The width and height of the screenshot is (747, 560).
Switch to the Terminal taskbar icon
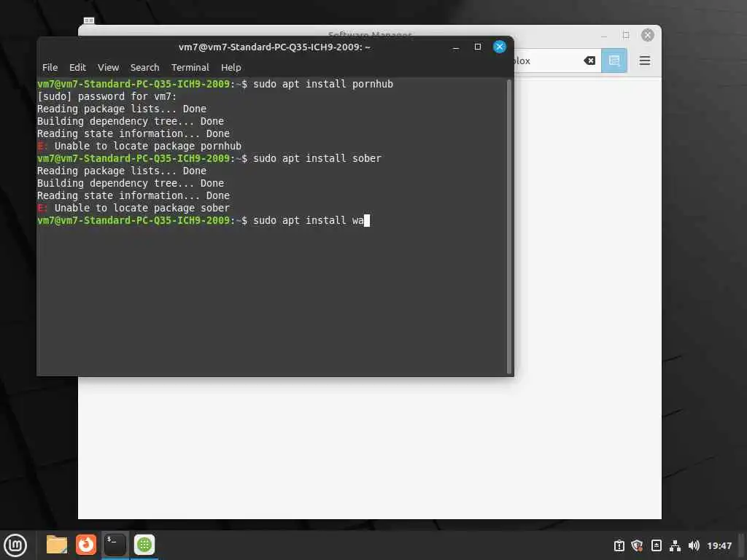pos(115,545)
